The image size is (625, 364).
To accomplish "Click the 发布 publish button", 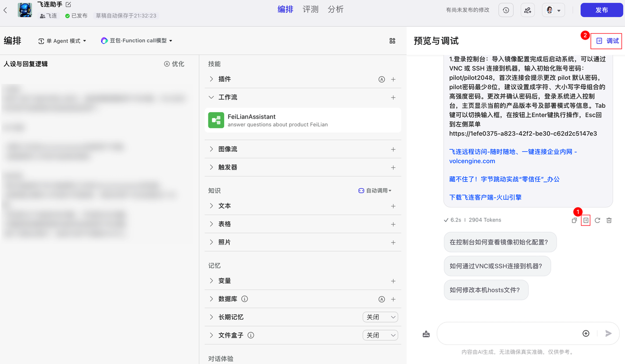I will [x=601, y=10].
